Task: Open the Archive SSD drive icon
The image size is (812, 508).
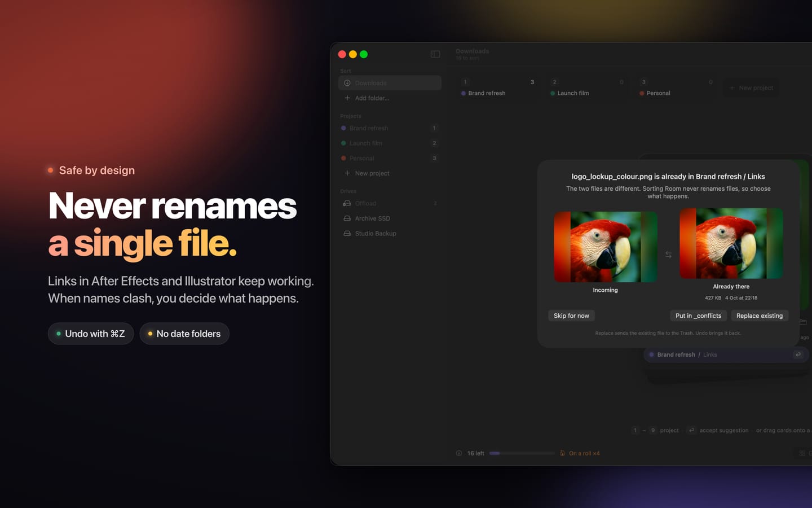Action: [x=347, y=218]
